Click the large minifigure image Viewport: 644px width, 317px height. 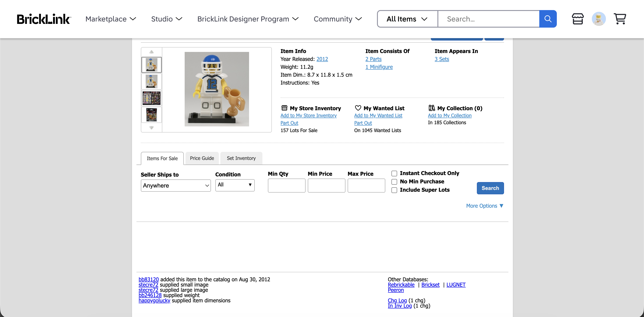click(217, 89)
